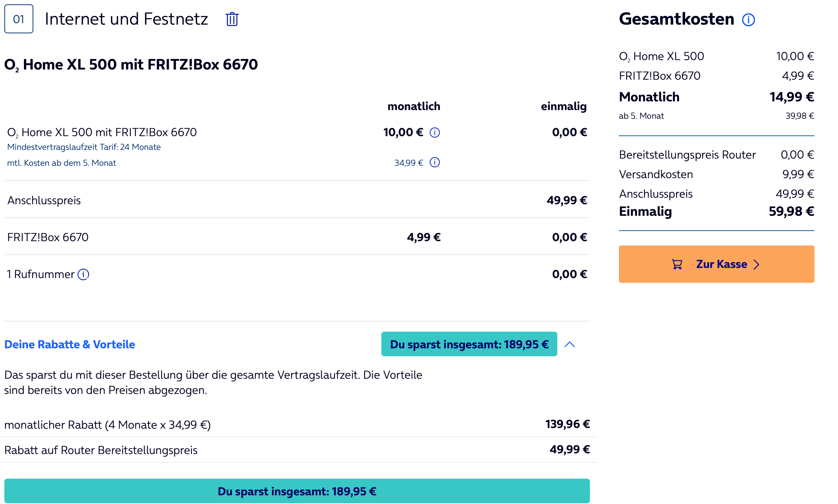838x504 pixels.
Task: Show info for 34,99 € price from month 5
Action: click(x=435, y=163)
